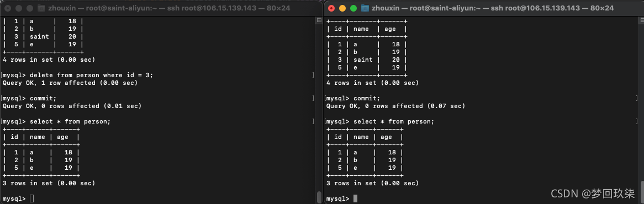
Task: Click '3 rows in set' in left terminal
Action: coord(49,183)
